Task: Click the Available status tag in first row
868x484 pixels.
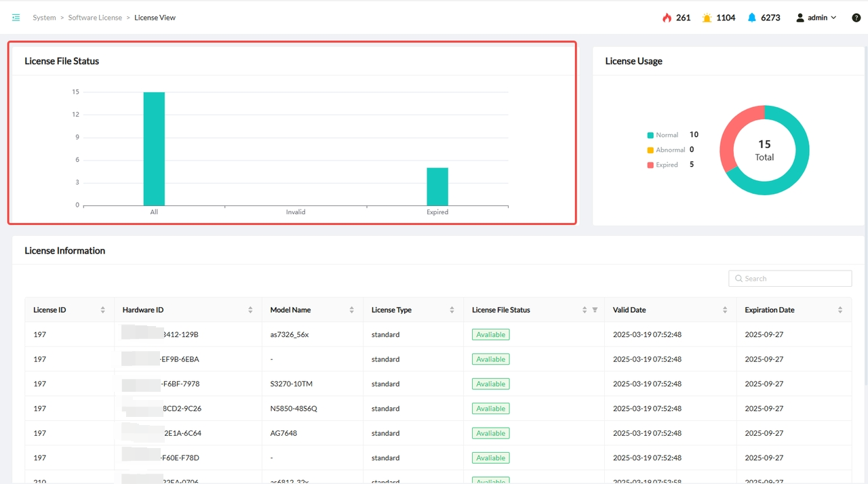Action: coord(490,335)
